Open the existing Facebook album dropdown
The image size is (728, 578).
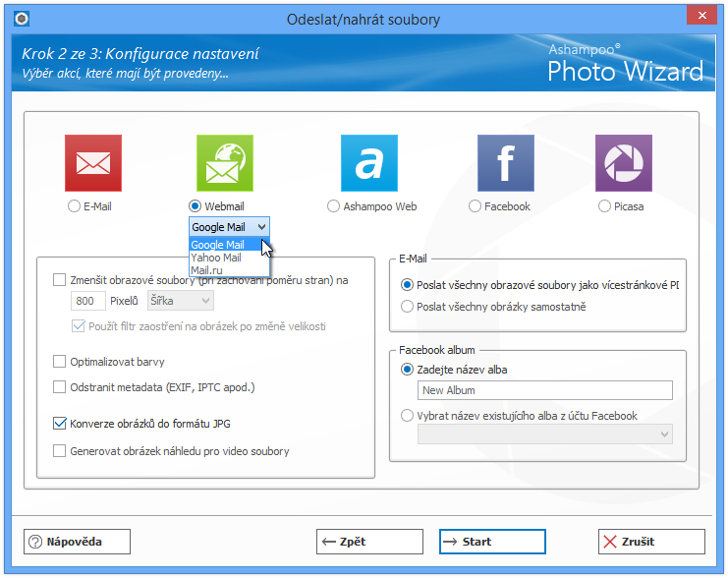click(x=545, y=433)
